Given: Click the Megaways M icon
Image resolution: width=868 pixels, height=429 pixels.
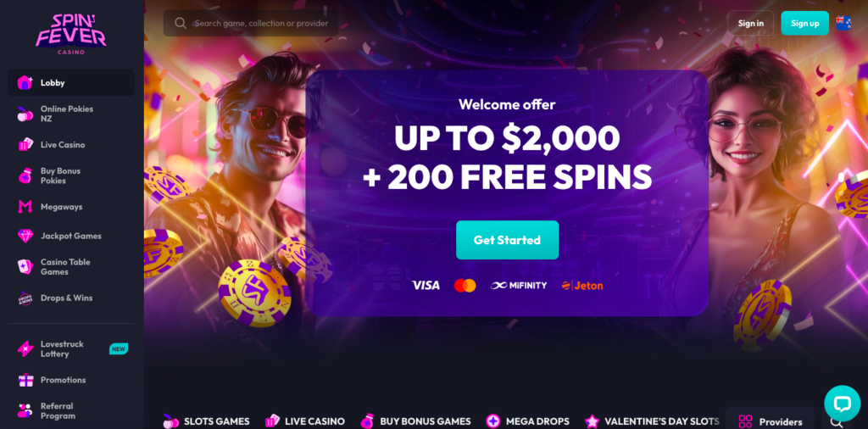Looking at the screenshot, I should [25, 207].
